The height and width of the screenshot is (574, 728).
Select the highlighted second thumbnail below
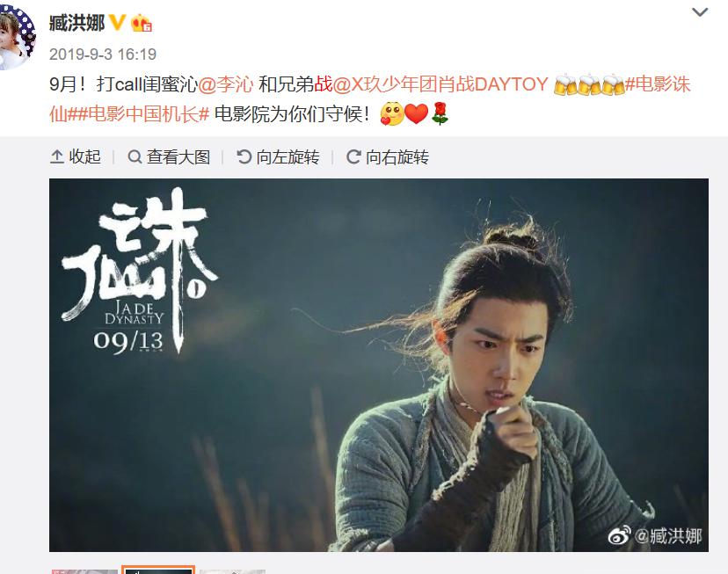(x=158, y=570)
